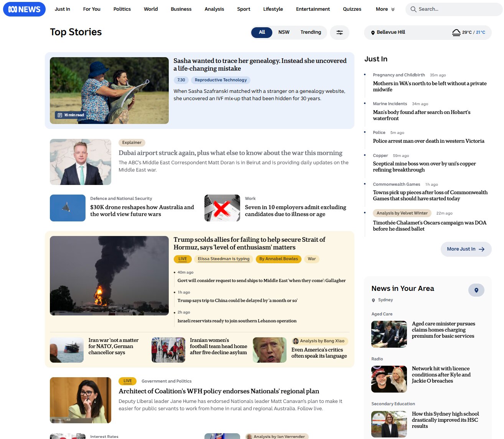Click the War topic tag
The image size is (504, 439).
312,259
